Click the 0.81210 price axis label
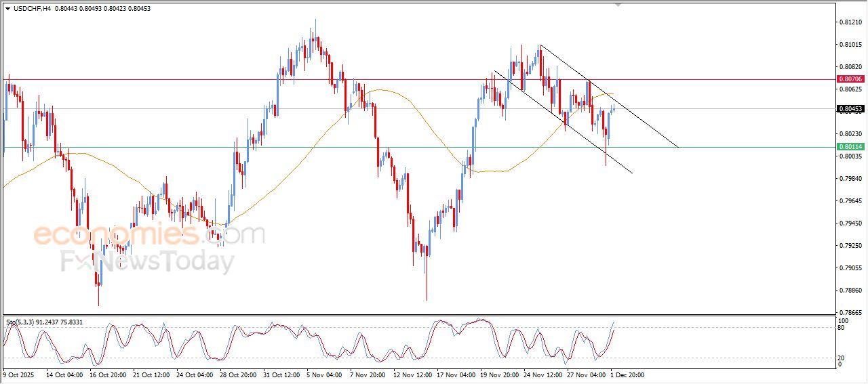This screenshot has height=384, width=868. 850,22
